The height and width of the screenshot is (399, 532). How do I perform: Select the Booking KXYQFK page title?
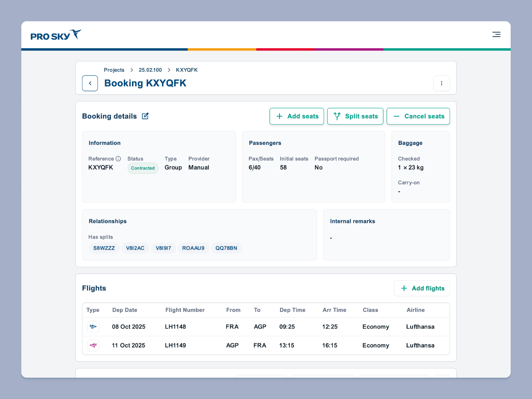(x=145, y=83)
